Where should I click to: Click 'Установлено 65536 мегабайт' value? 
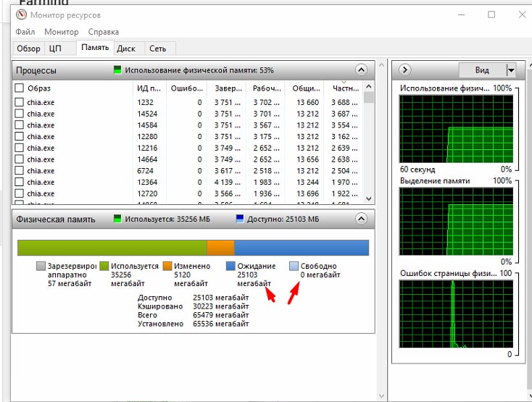click(221, 324)
